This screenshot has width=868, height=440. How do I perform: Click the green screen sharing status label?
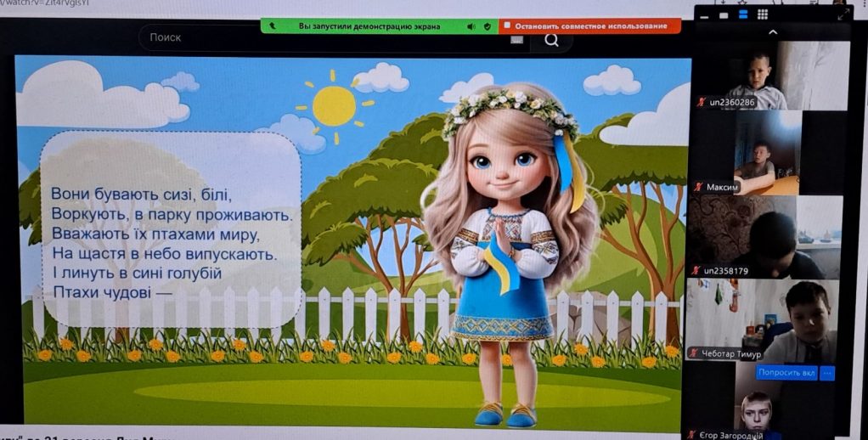(x=369, y=26)
